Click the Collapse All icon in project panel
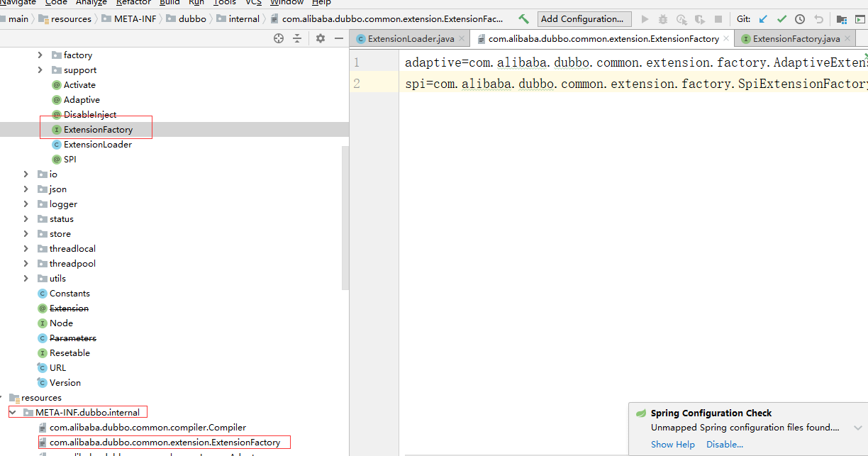This screenshot has height=456, width=868. coord(297,38)
